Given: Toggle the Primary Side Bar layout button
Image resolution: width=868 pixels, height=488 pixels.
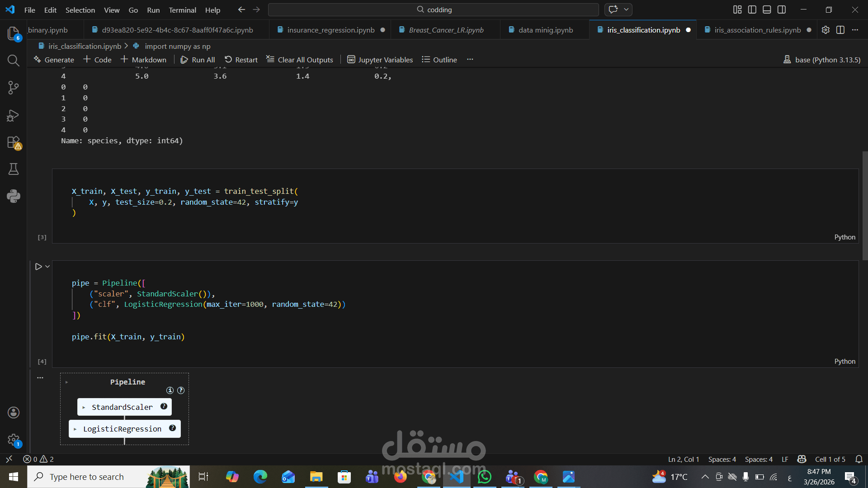Looking at the screenshot, I should pos(752,9).
